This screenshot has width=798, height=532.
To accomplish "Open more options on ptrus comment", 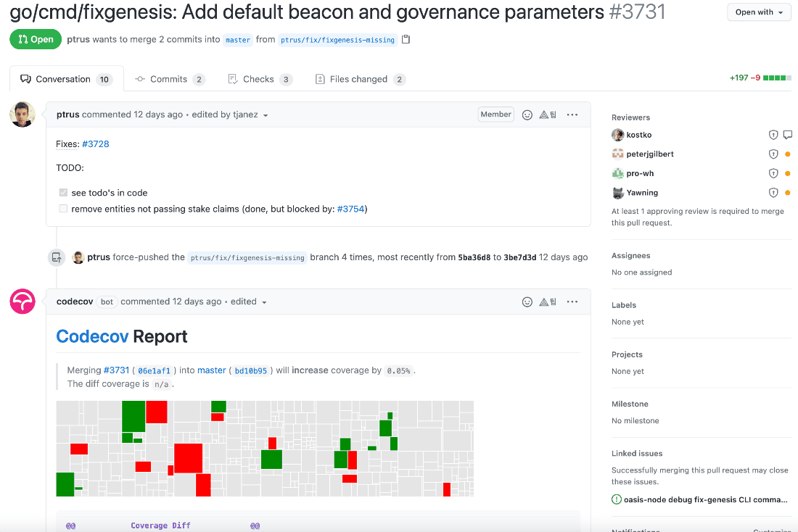I will coord(572,115).
